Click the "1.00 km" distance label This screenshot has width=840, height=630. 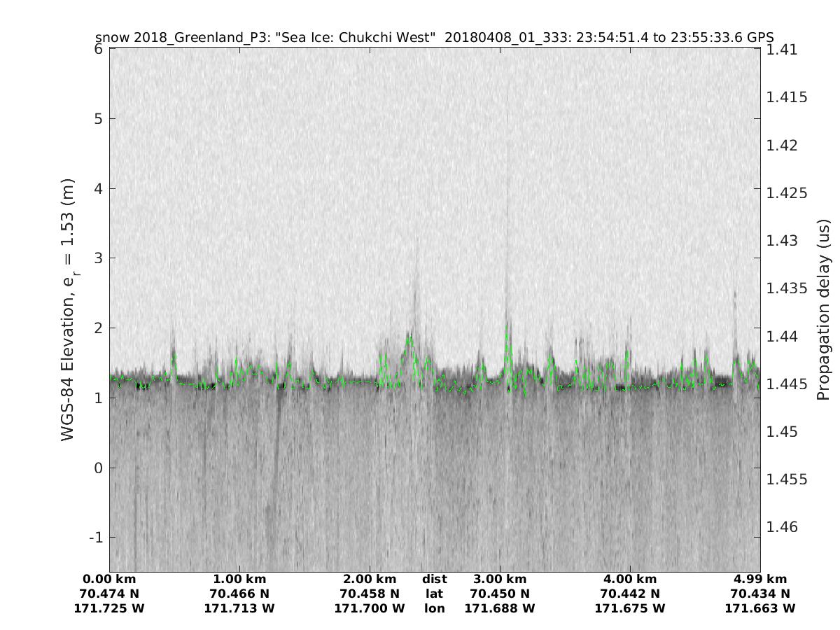pyautogui.click(x=239, y=580)
